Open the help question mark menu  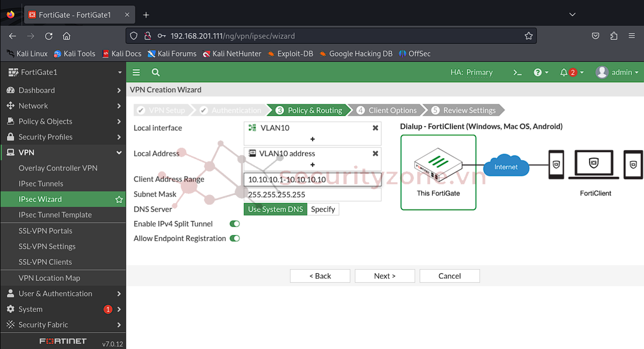pos(541,72)
